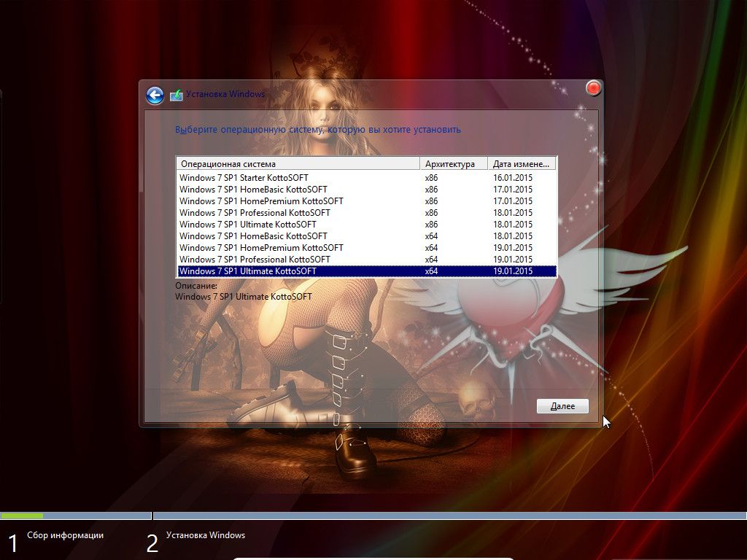
Task: Sort by Дата изменения column header
Action: (522, 164)
